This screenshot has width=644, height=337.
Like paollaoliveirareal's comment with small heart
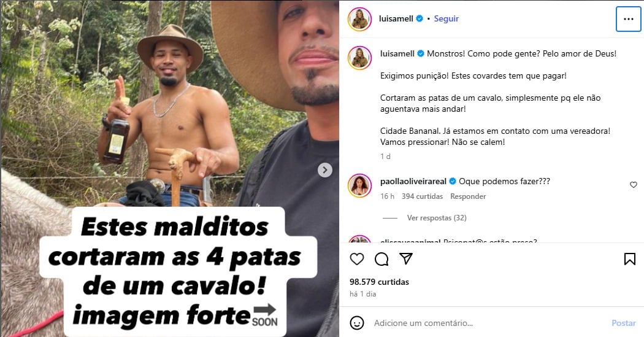coord(634,185)
